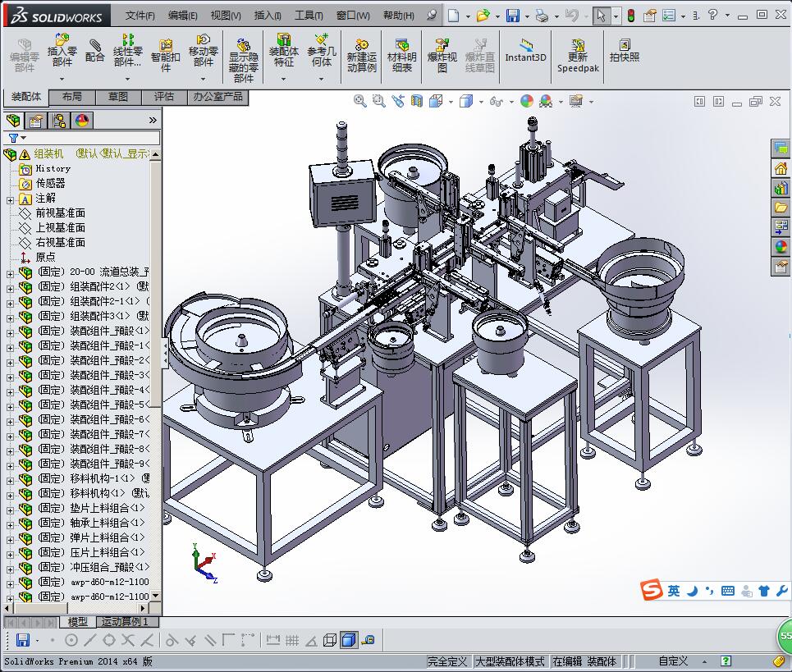792x672 pixels.
Task: Select the 运动算例 1 motion study tab
Action: (125, 622)
